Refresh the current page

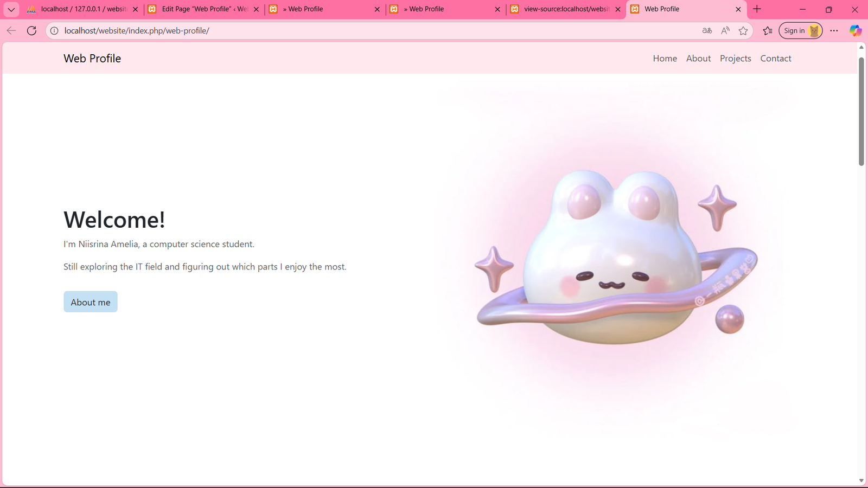click(31, 30)
